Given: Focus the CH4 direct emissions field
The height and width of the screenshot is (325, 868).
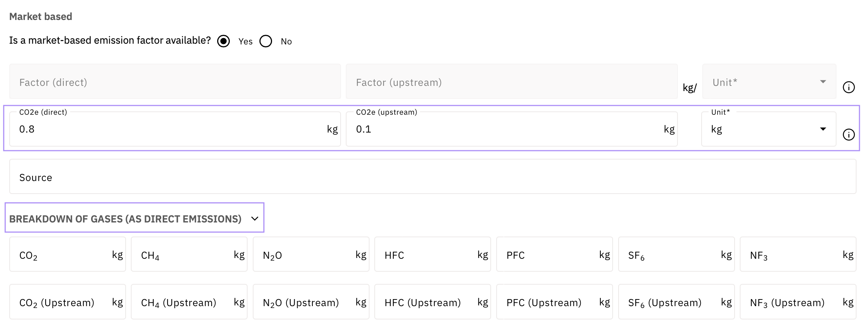Looking at the screenshot, I should click(x=185, y=255).
